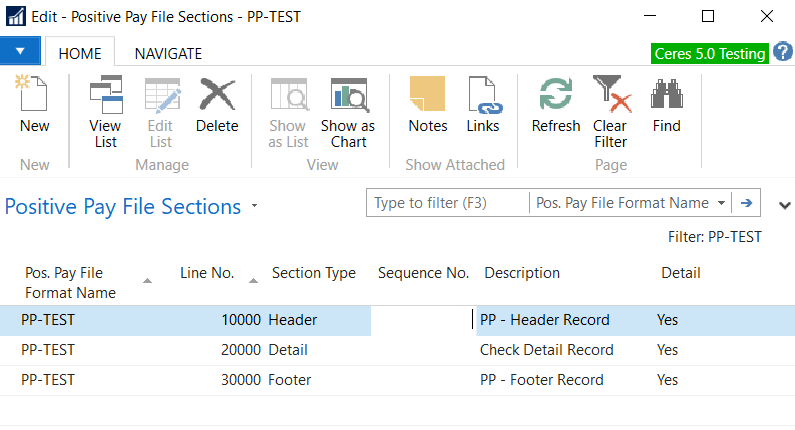This screenshot has width=795, height=430.
Task: Switch to the NAVIGATE tab
Action: (168, 53)
